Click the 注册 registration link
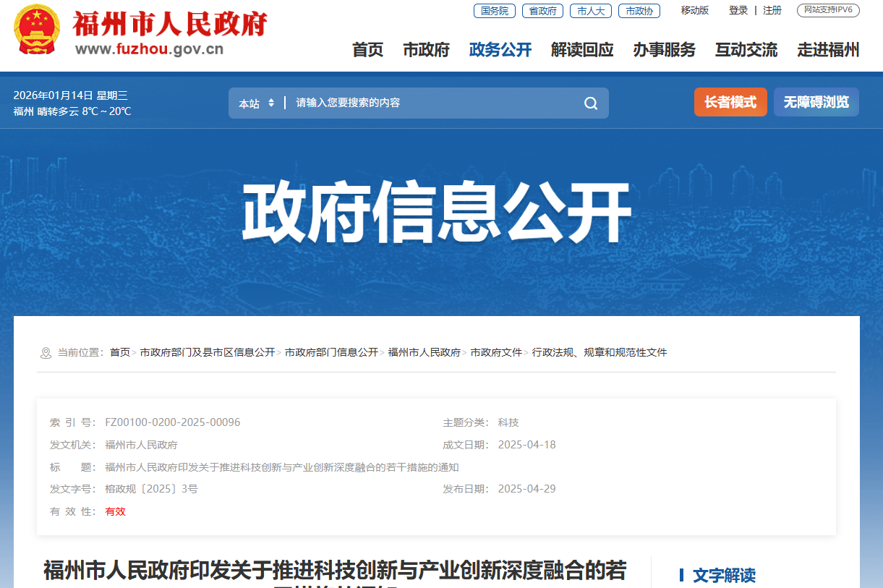883x588 pixels. pyautogui.click(x=772, y=11)
